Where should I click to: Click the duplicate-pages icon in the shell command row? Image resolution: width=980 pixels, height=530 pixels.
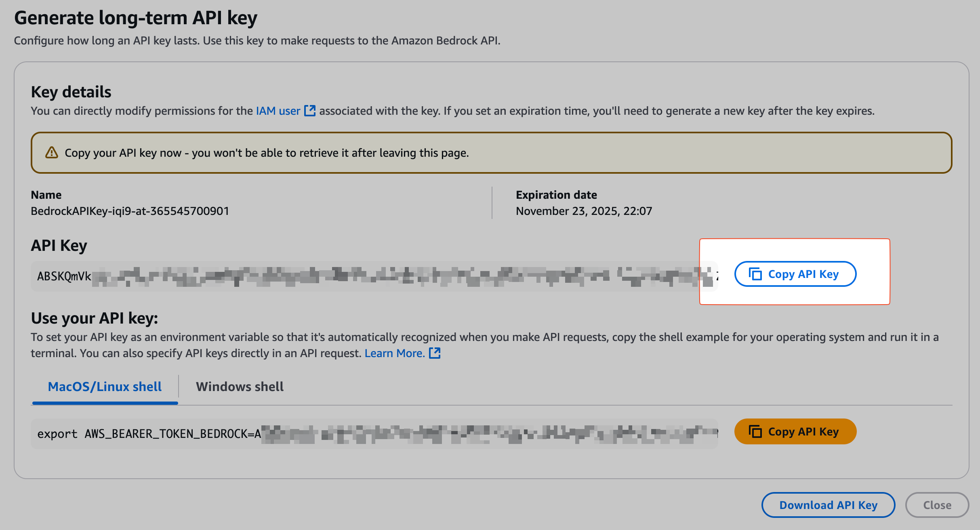pyautogui.click(x=756, y=431)
